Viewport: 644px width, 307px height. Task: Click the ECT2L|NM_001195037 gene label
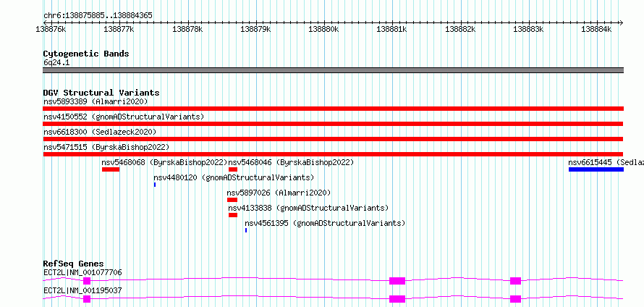(x=82, y=290)
